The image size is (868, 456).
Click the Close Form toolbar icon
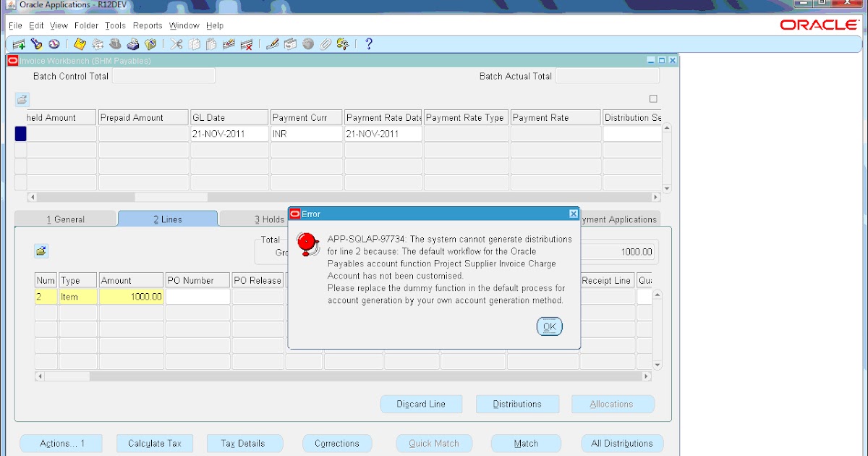151,44
